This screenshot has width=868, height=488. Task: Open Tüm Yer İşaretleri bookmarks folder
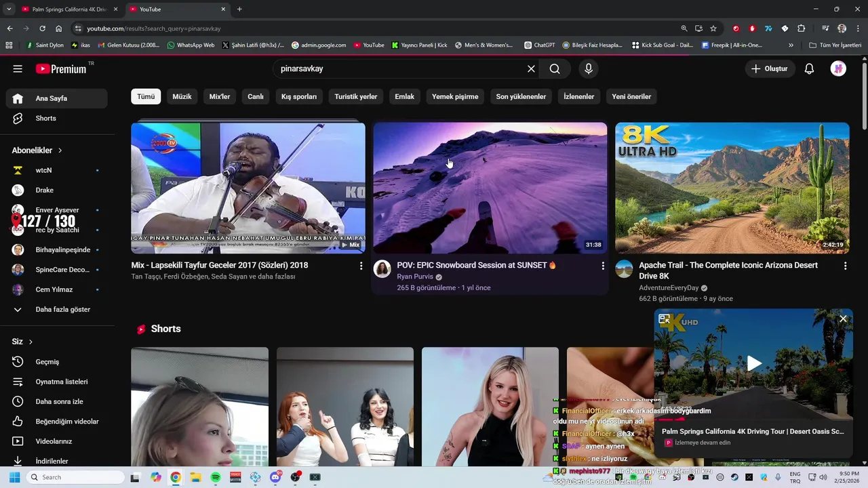point(835,45)
